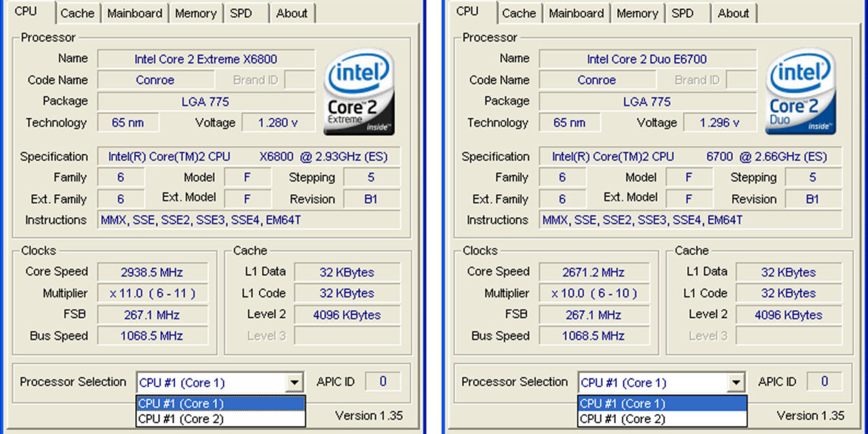Open Memory tab in X6800 window
Screen dimensions: 868x434
195,13
